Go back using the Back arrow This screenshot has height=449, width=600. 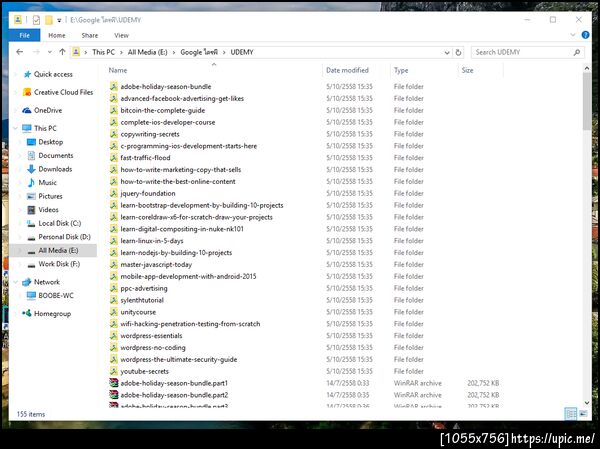click(20, 52)
